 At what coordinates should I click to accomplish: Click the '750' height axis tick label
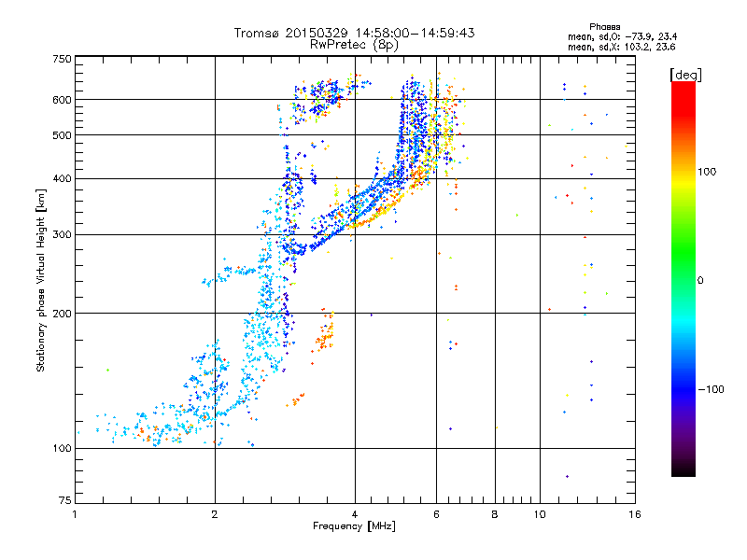click(x=62, y=59)
